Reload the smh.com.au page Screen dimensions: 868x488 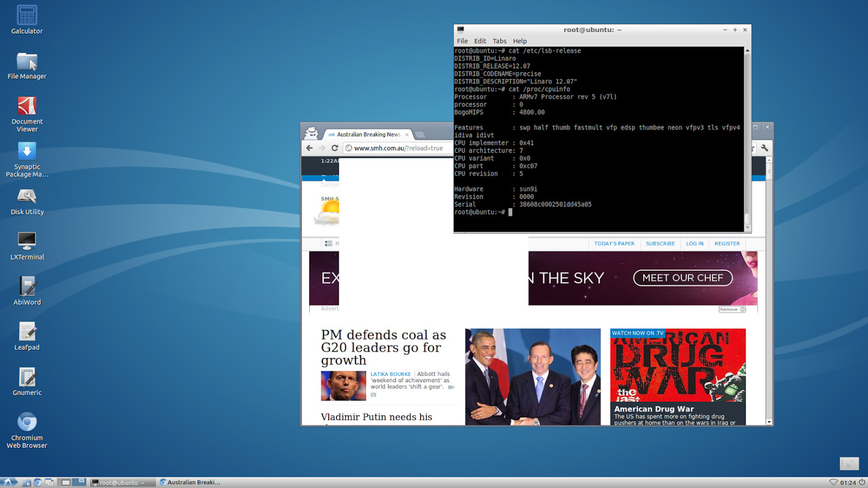coord(335,148)
